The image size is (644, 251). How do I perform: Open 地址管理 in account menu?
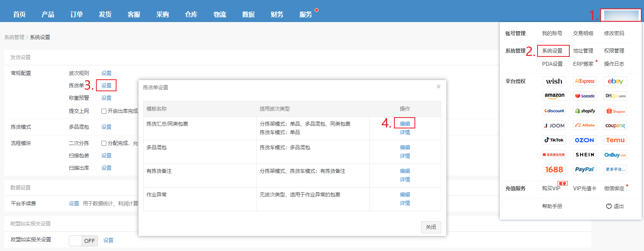pos(583,51)
